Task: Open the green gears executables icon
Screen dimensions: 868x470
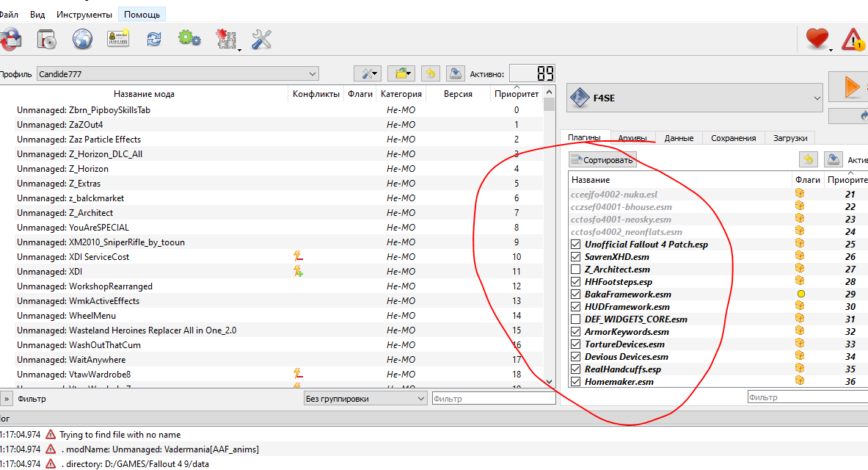Action: (x=189, y=40)
